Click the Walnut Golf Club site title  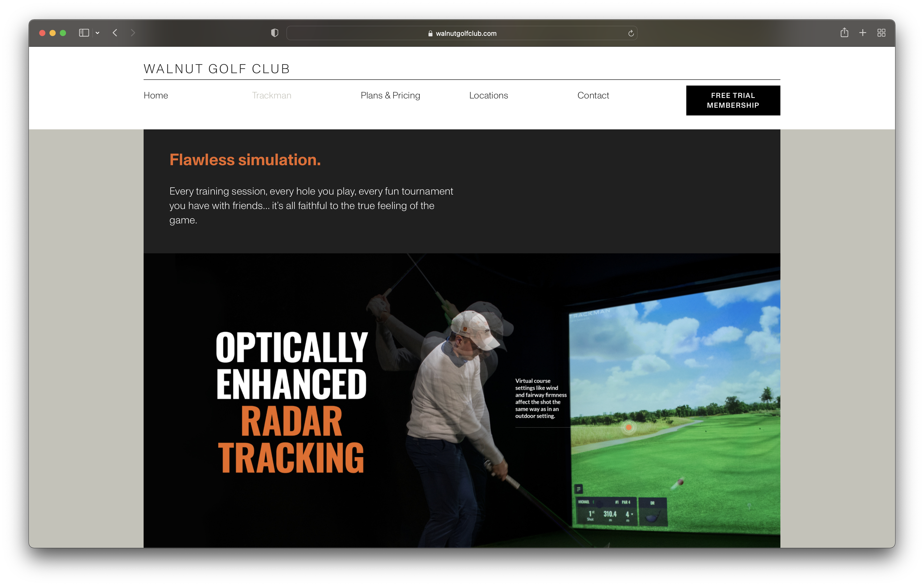tap(216, 69)
